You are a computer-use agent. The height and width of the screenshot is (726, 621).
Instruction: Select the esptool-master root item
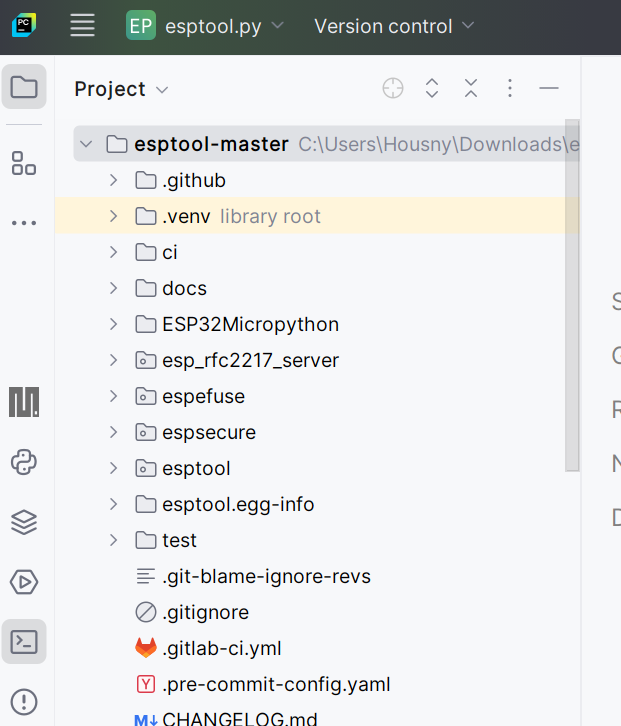(x=326, y=144)
